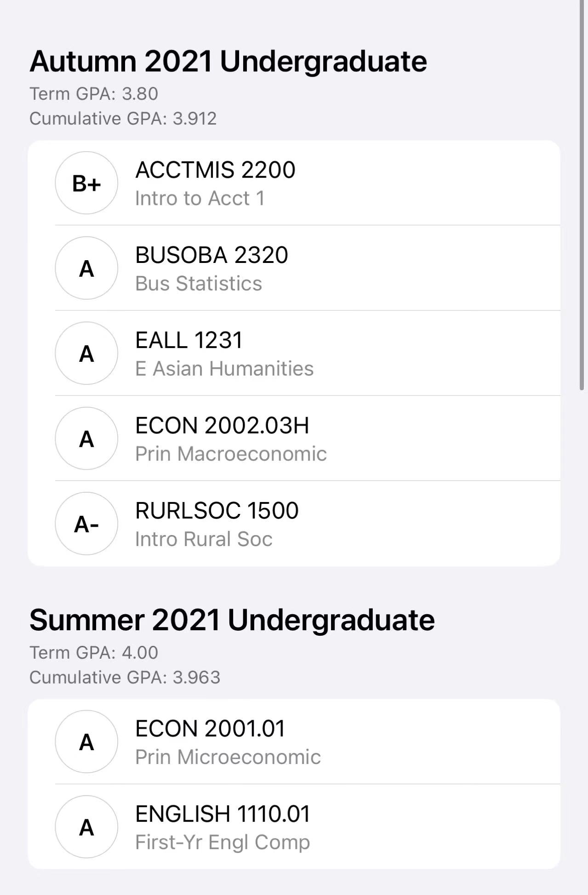Open the ACCTMIS 2200 course title

(x=215, y=170)
